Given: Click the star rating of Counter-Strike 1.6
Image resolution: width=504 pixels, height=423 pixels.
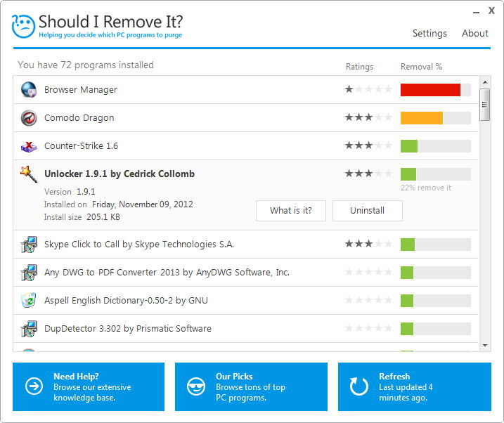Looking at the screenshot, I should click(x=368, y=145).
